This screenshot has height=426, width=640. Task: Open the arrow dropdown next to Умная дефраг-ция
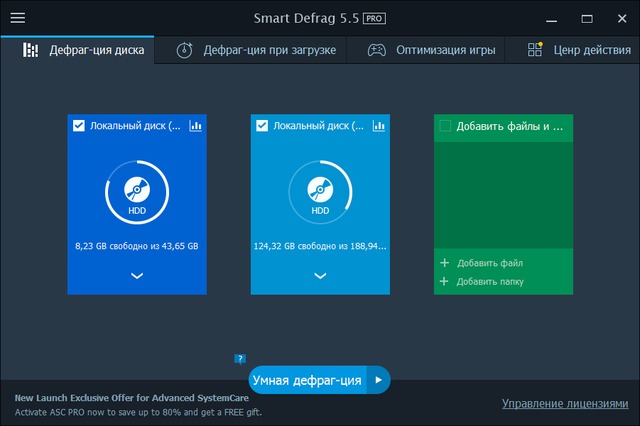pos(378,380)
